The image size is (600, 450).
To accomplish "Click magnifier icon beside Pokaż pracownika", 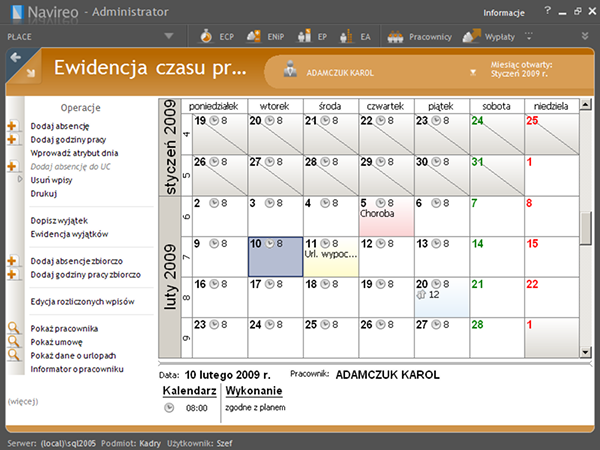I will tap(12, 327).
